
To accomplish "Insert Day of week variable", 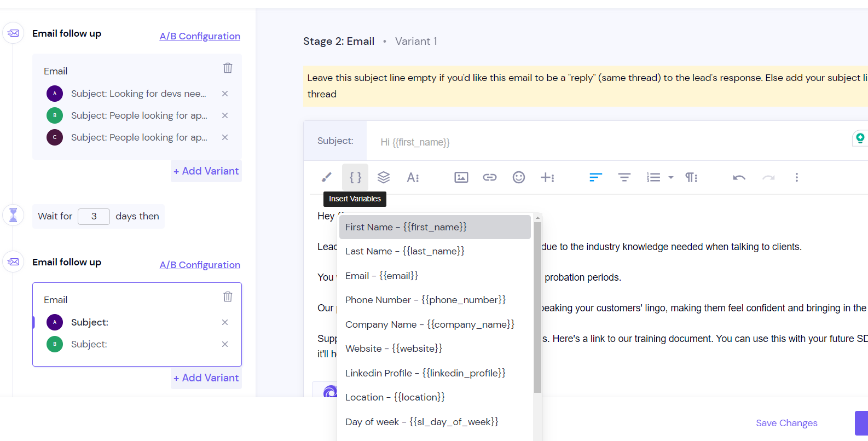I will 435,422.
